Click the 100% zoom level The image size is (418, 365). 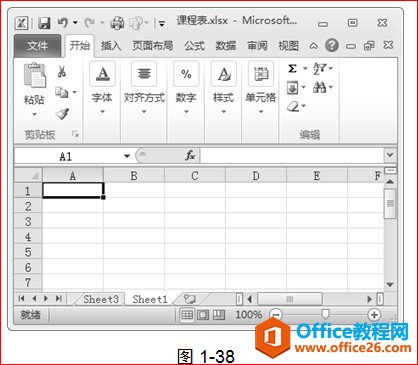click(x=248, y=314)
